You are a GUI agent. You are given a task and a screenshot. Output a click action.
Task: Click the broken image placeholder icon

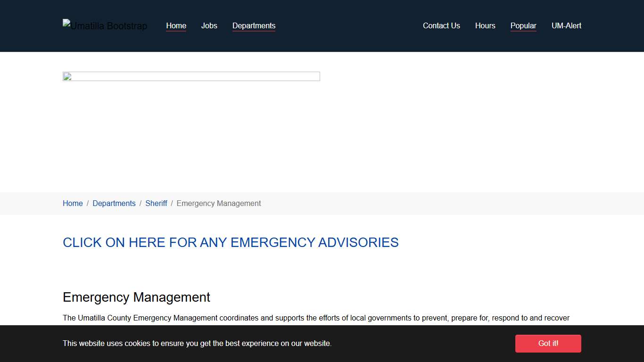(68, 77)
